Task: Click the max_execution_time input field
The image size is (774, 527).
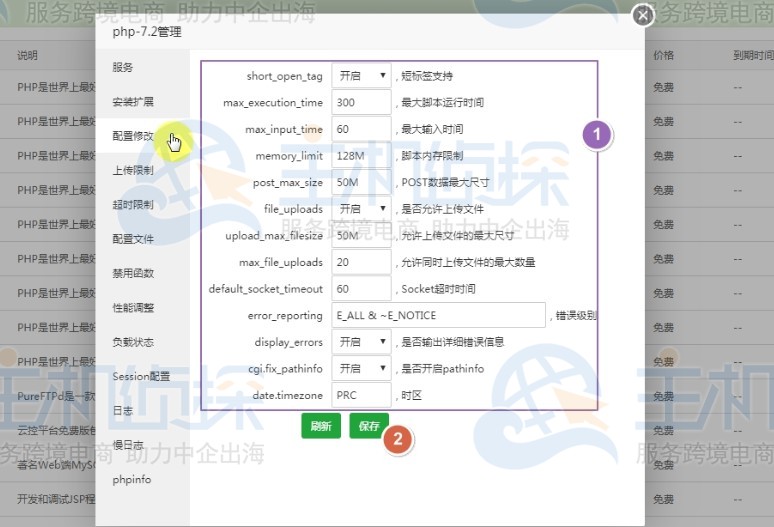Action: [x=361, y=103]
